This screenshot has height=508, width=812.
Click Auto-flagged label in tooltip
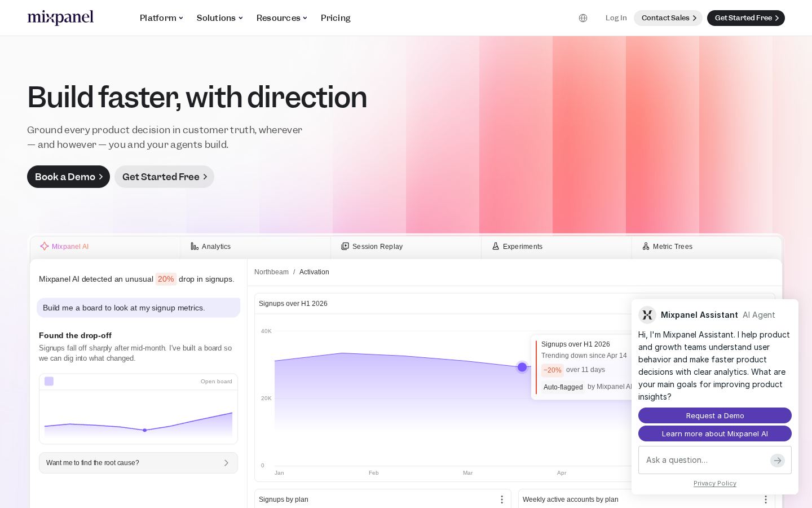click(563, 387)
